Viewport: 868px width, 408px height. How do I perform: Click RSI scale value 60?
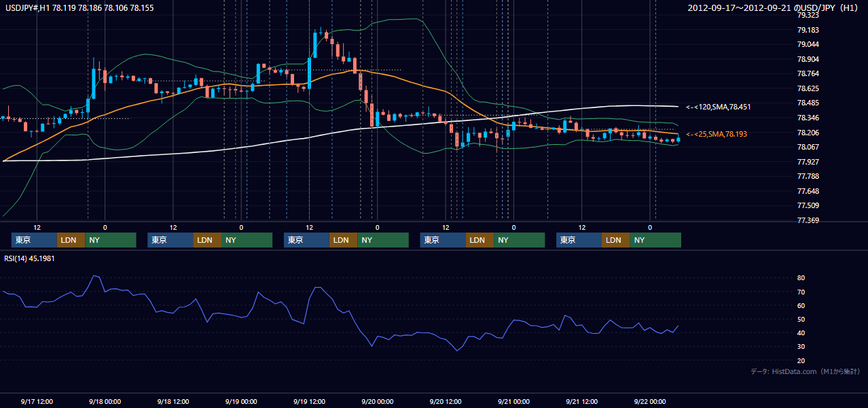tap(801, 305)
